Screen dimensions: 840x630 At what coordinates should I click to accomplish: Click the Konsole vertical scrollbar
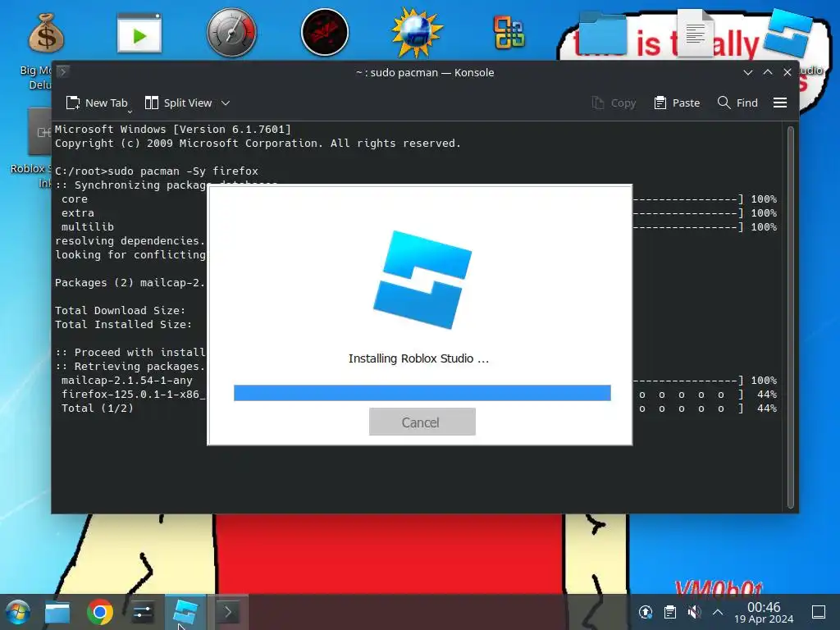(x=791, y=317)
